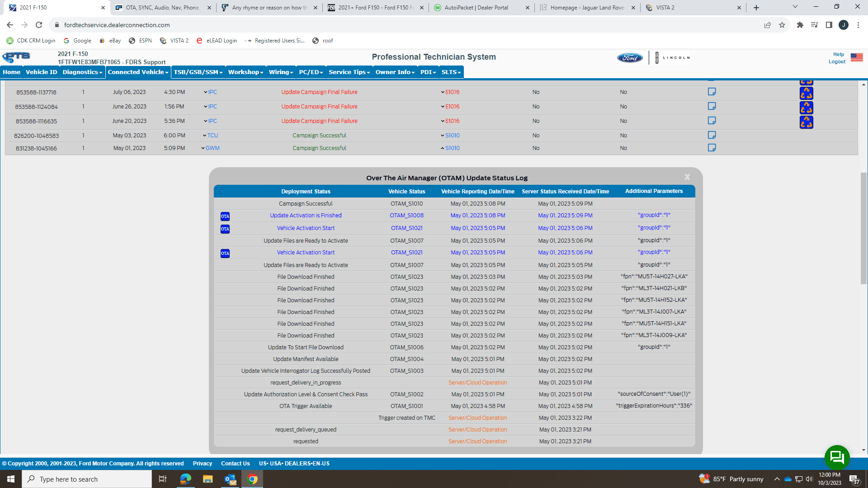
Task: Click the page vertical scrollbar thumb
Action: click(863, 228)
